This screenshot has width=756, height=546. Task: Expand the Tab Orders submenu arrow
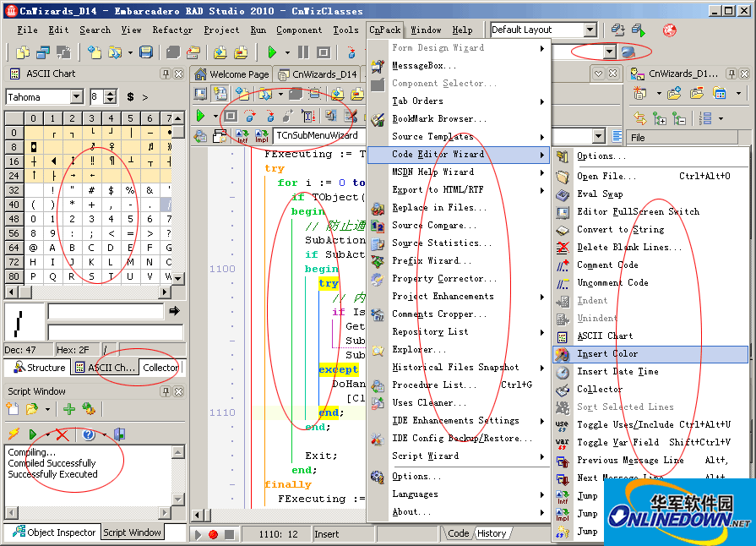542,101
